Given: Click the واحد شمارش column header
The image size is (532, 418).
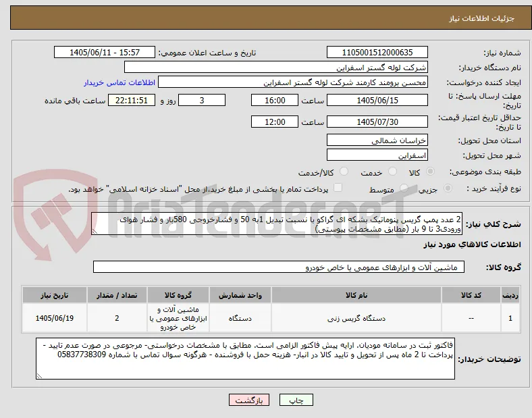Looking at the screenshot, I should coord(240,295).
